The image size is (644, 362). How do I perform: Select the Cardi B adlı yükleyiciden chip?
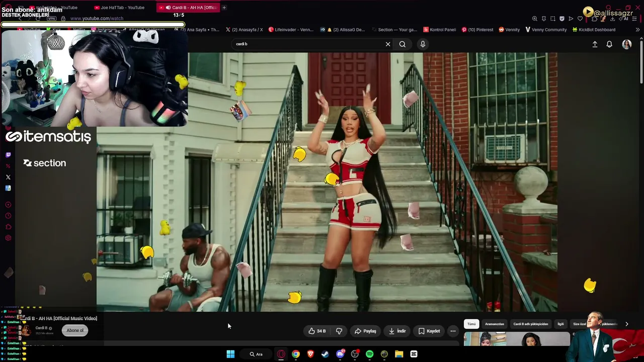tap(531, 324)
